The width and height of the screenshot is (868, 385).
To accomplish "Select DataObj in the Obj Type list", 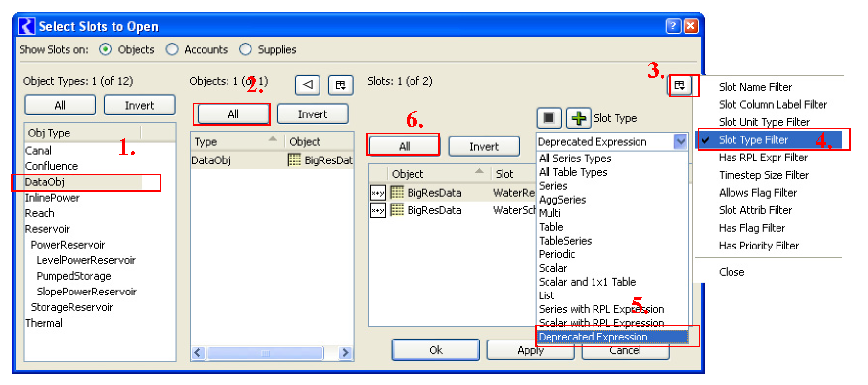I will point(45,182).
